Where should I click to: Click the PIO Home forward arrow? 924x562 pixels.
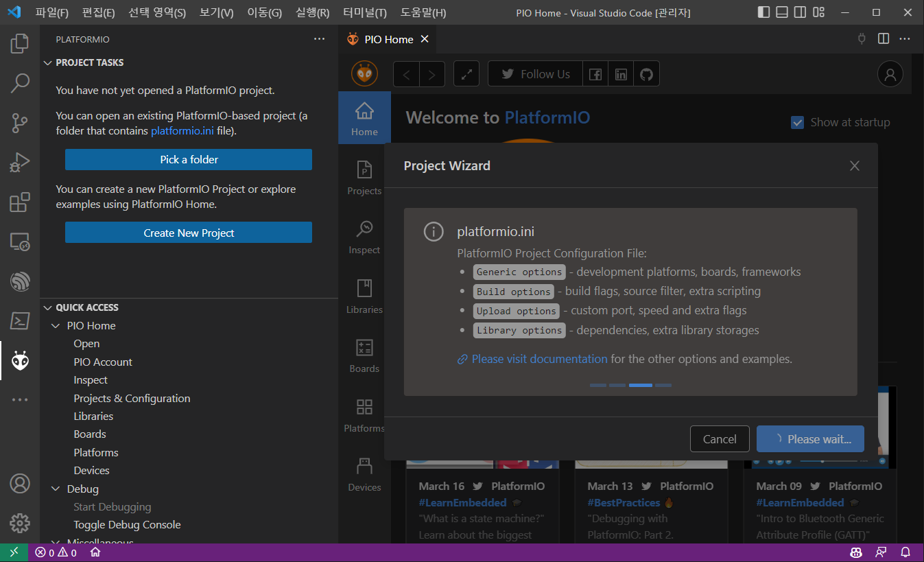coord(432,74)
